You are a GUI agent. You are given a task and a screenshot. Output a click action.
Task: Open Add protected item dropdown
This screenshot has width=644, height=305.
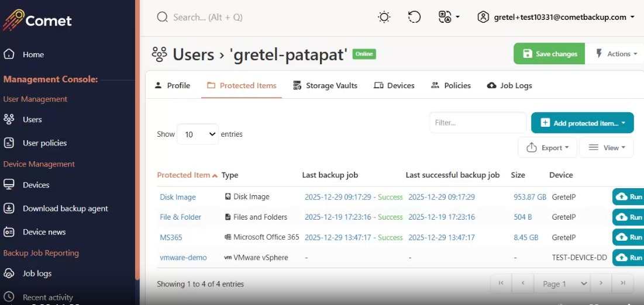(582, 123)
